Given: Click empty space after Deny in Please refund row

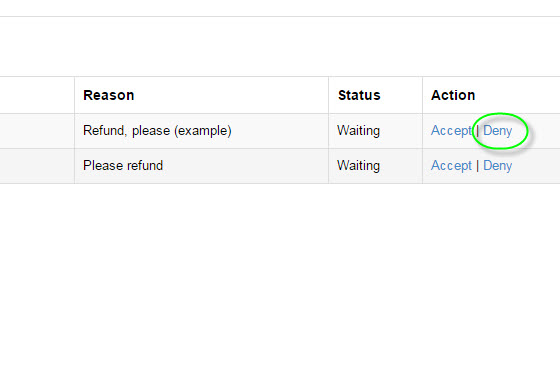Looking at the screenshot, I should coord(536,166).
